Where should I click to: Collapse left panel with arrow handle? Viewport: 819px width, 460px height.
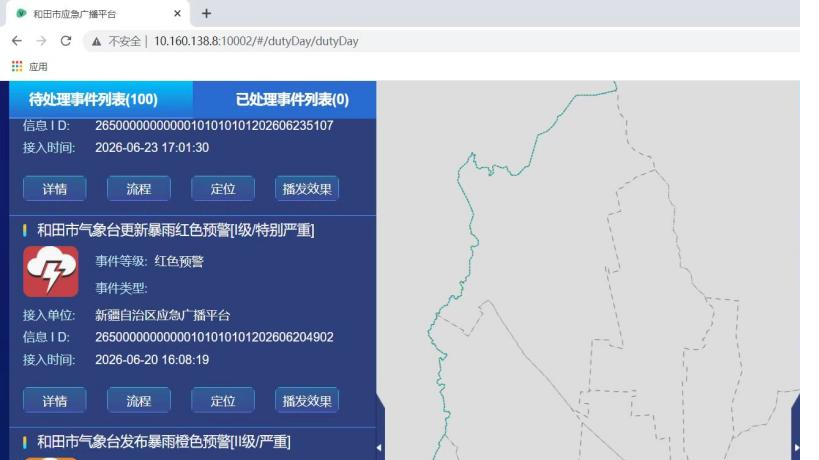(380, 447)
